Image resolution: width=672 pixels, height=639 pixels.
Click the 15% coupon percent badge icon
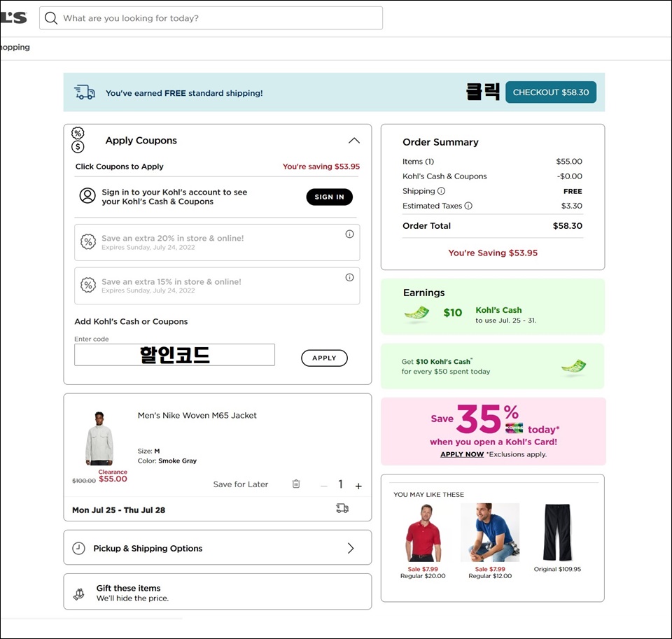[88, 285]
